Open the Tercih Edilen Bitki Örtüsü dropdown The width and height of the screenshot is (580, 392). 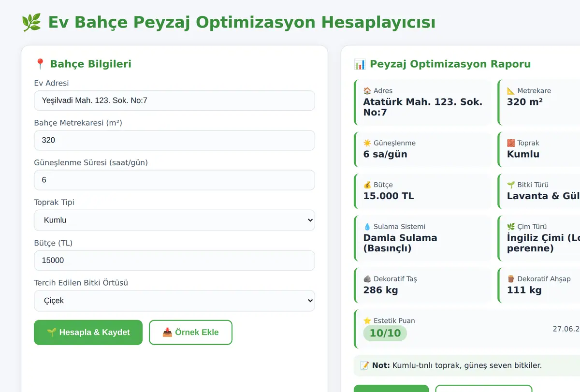[174, 301]
